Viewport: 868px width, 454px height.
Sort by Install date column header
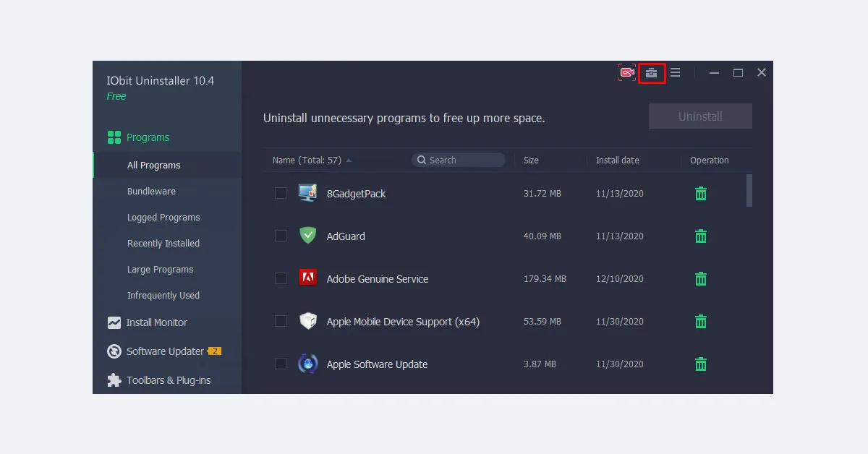click(618, 160)
